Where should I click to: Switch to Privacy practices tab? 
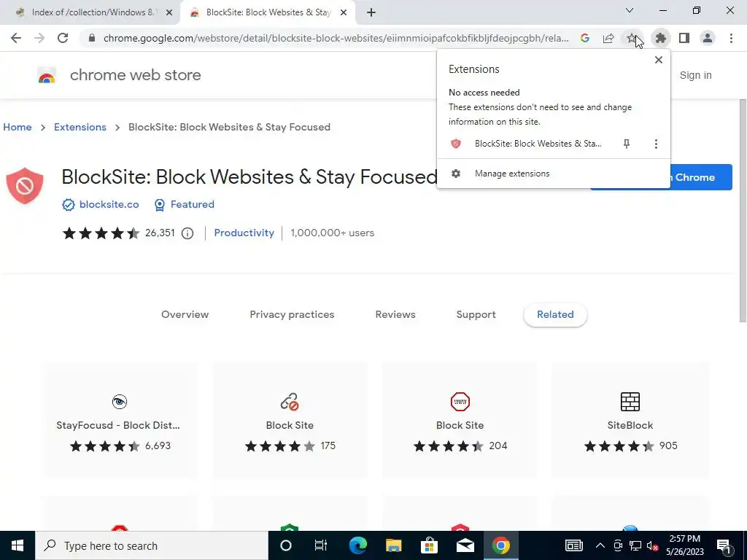pos(292,315)
